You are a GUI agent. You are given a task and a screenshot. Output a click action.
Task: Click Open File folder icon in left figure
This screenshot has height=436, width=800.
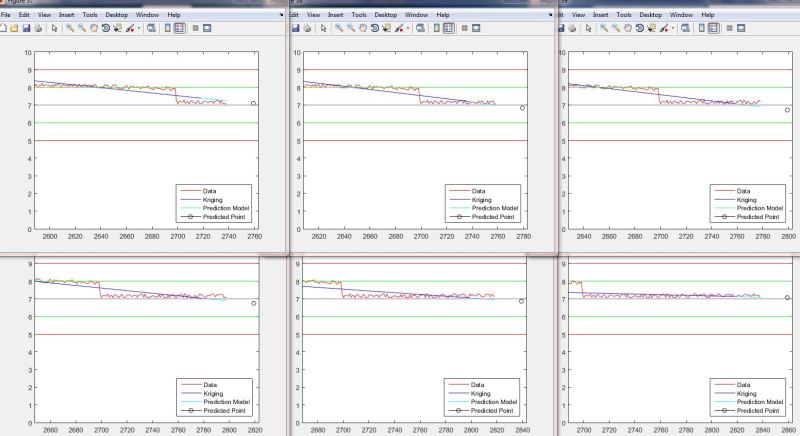pos(14,28)
